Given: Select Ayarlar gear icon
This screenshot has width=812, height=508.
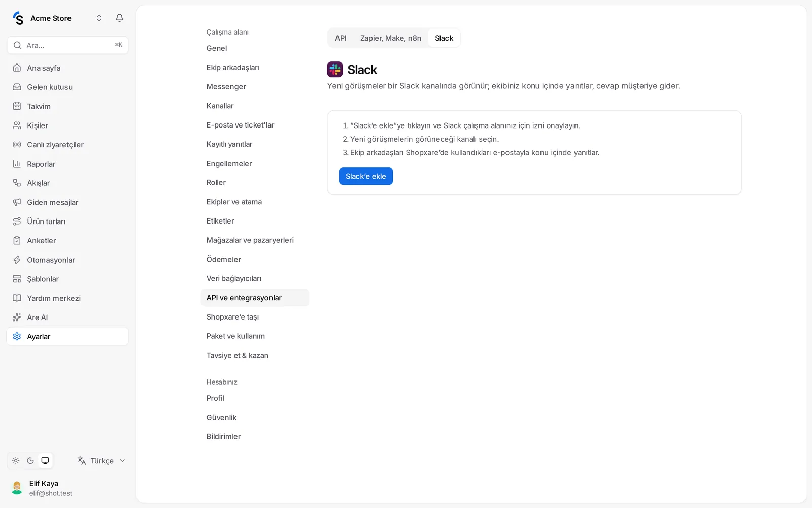Looking at the screenshot, I should coord(17,337).
